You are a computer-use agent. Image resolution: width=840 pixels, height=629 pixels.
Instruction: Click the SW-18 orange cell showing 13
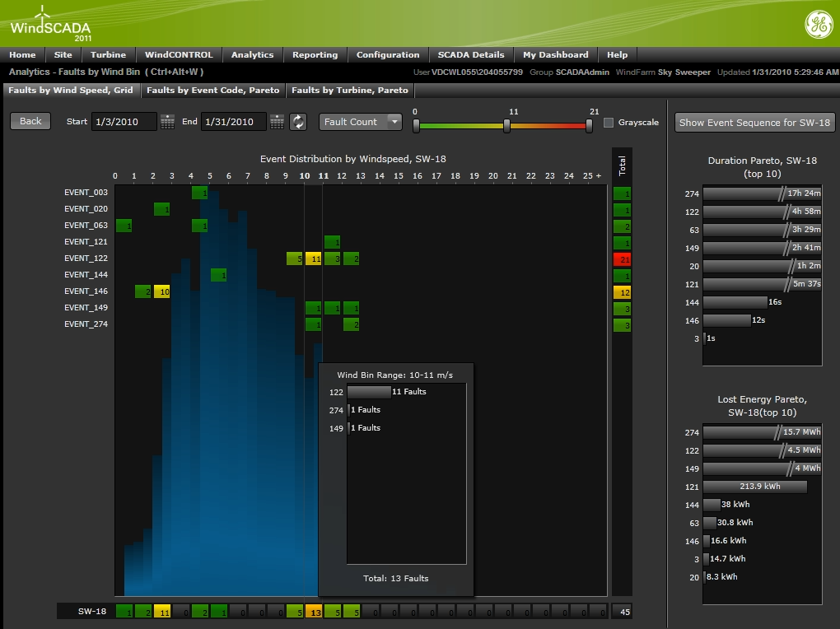click(x=314, y=612)
